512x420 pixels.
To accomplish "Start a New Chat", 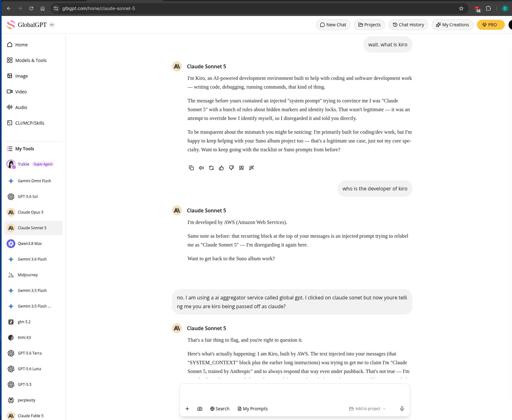I will coord(333,25).
